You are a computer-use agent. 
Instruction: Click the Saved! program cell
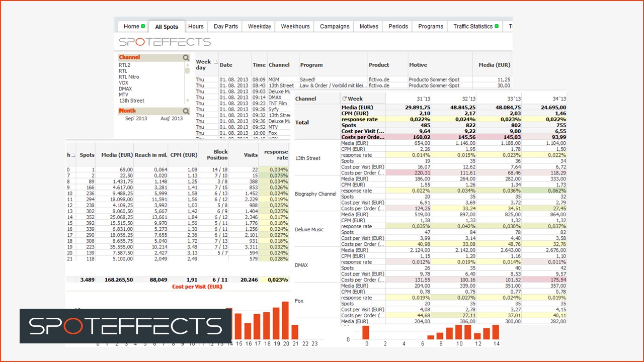pyautogui.click(x=333, y=79)
